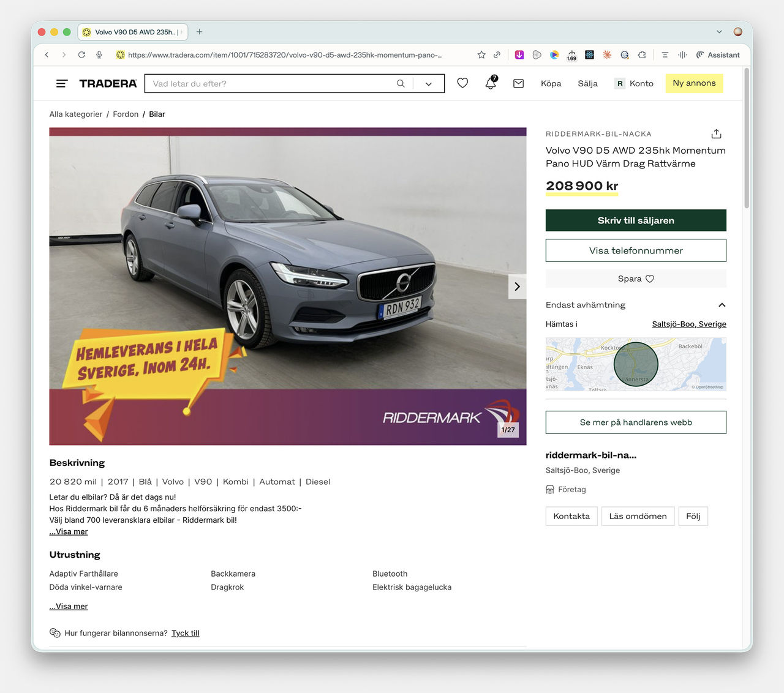Collapse the Endast avhämtning section
The image size is (784, 693).
point(722,305)
